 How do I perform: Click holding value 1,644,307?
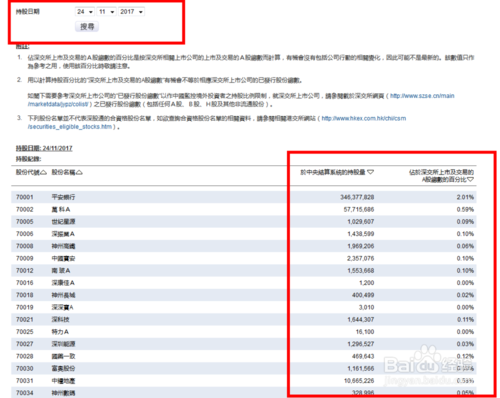pos(361,320)
